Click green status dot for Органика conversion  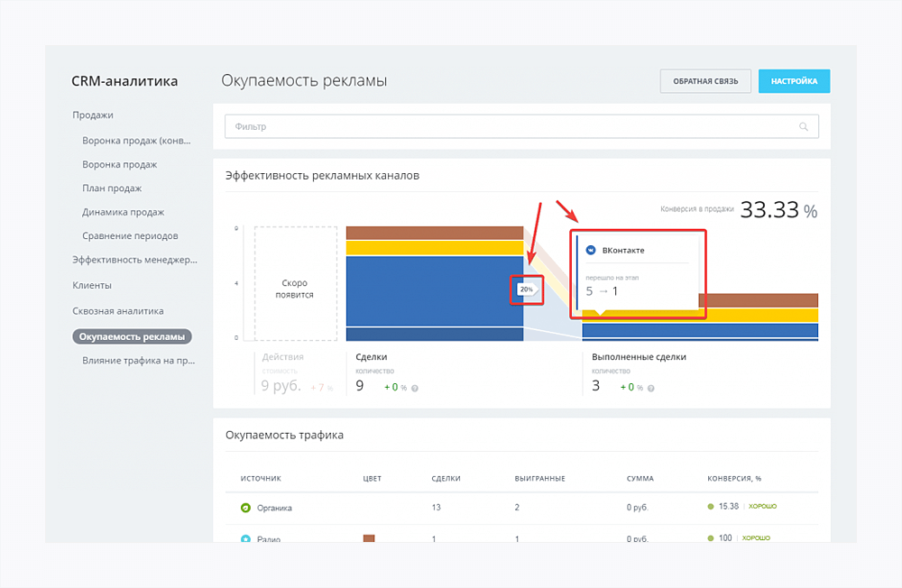[711, 507]
